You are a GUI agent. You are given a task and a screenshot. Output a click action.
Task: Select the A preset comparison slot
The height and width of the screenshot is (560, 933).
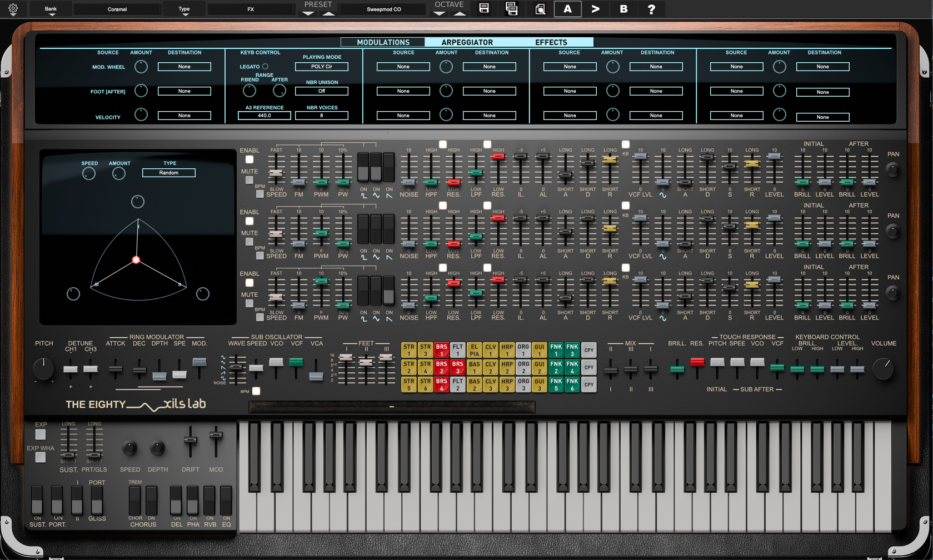point(567,9)
